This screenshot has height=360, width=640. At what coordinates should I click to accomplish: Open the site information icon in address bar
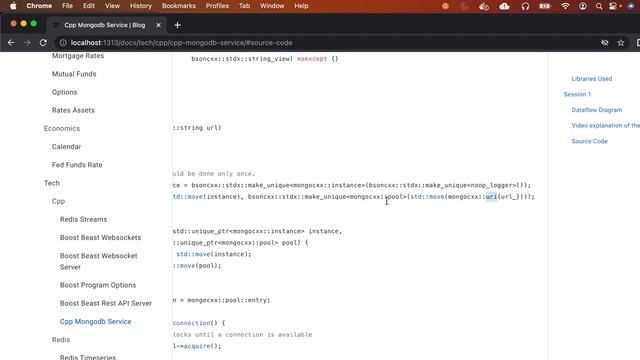[63, 42]
